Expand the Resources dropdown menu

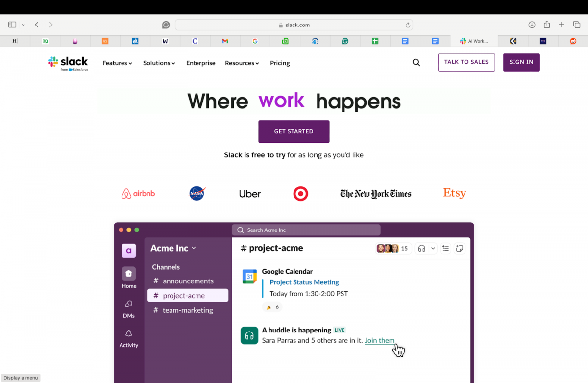[x=242, y=63]
